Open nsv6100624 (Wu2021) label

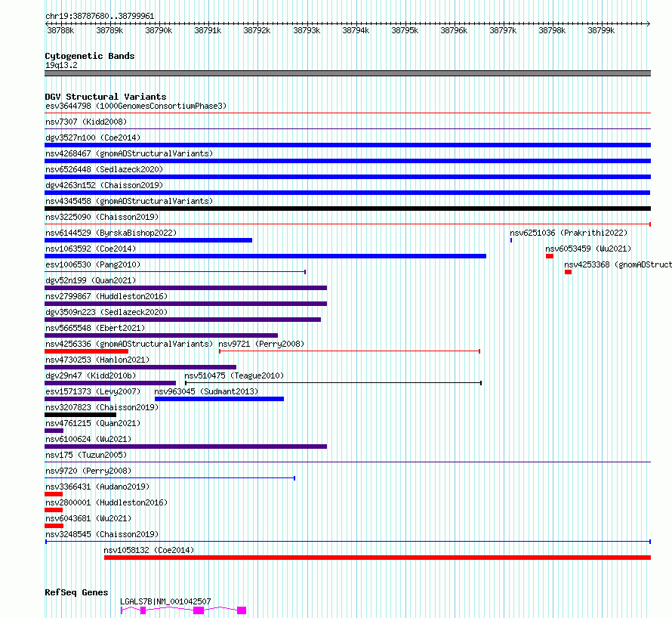[x=88, y=439]
